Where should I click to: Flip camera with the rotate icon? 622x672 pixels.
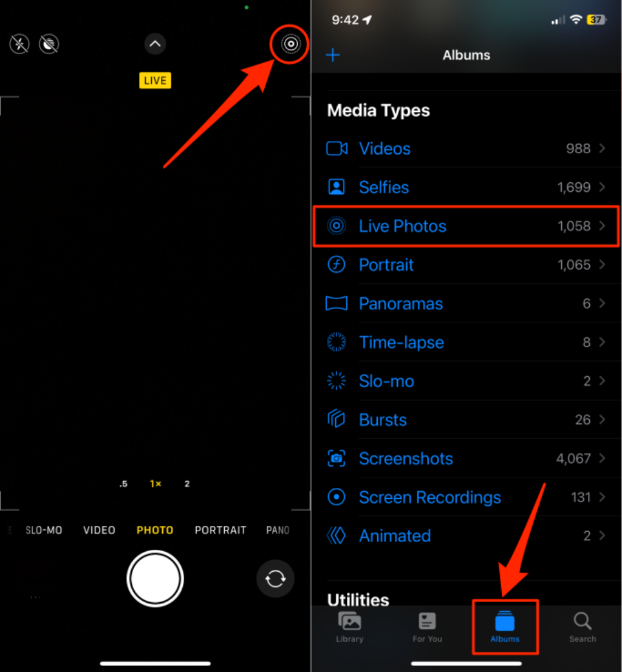point(275,578)
